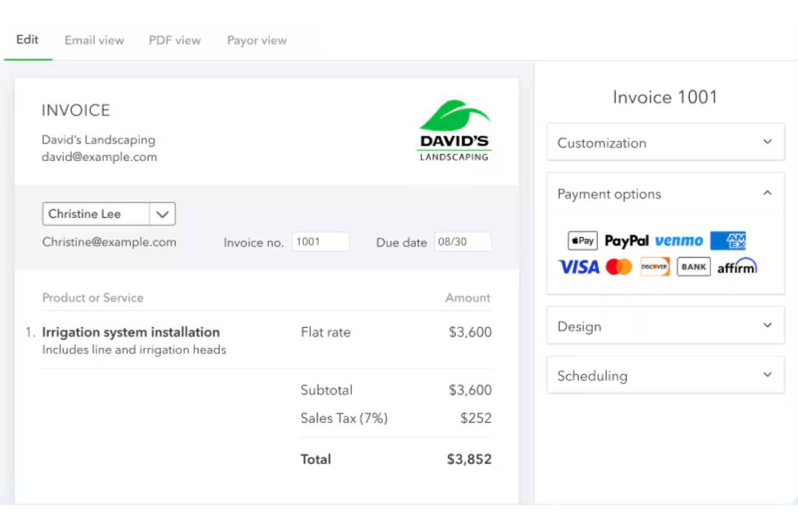Click the Subtotal label
This screenshot has height=532, width=798.
pyautogui.click(x=327, y=390)
